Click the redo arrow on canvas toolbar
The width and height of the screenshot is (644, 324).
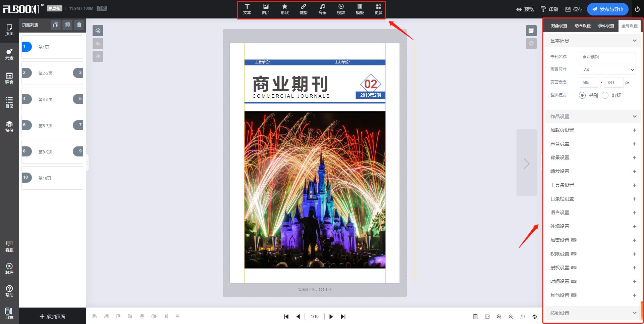[98, 56]
